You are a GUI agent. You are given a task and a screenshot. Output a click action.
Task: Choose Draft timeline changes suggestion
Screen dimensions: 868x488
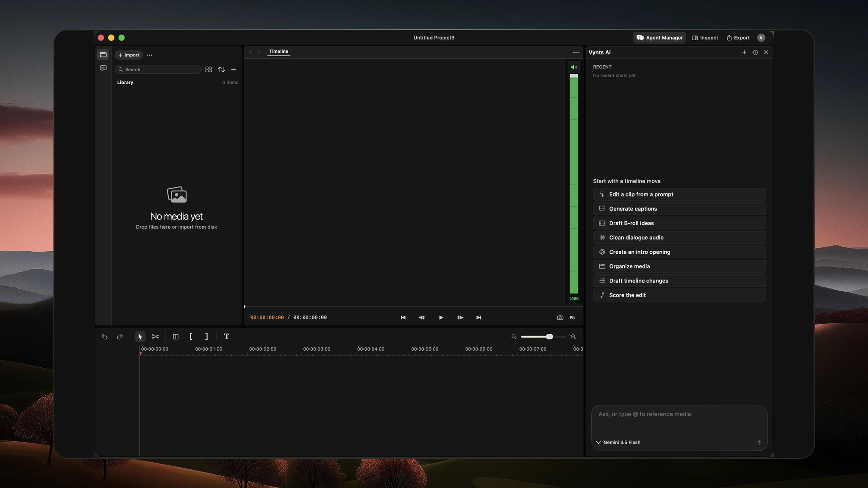(679, 281)
